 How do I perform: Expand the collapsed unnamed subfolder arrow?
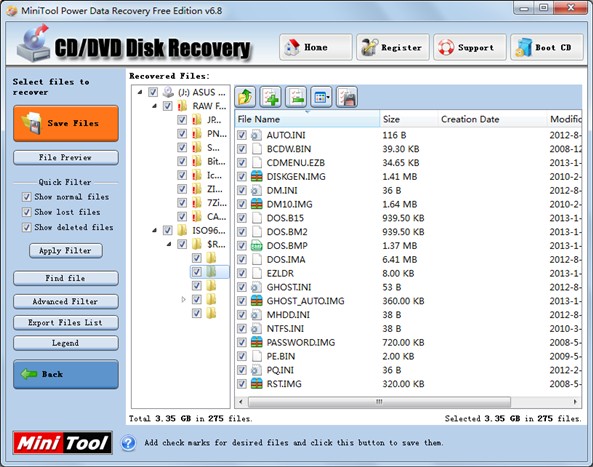coord(183,299)
